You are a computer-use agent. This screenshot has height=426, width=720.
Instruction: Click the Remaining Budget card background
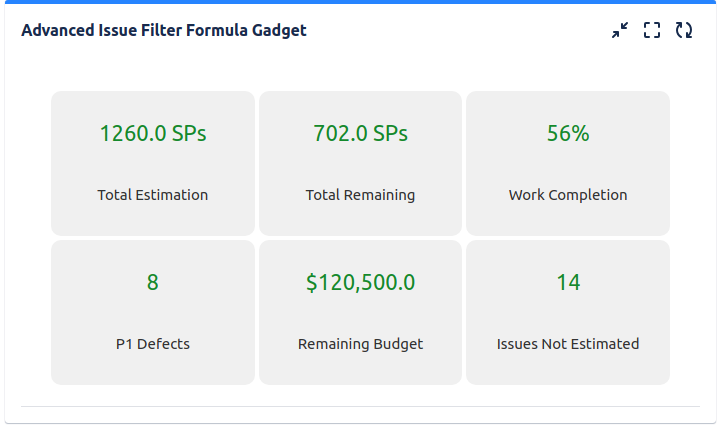[x=360, y=313]
